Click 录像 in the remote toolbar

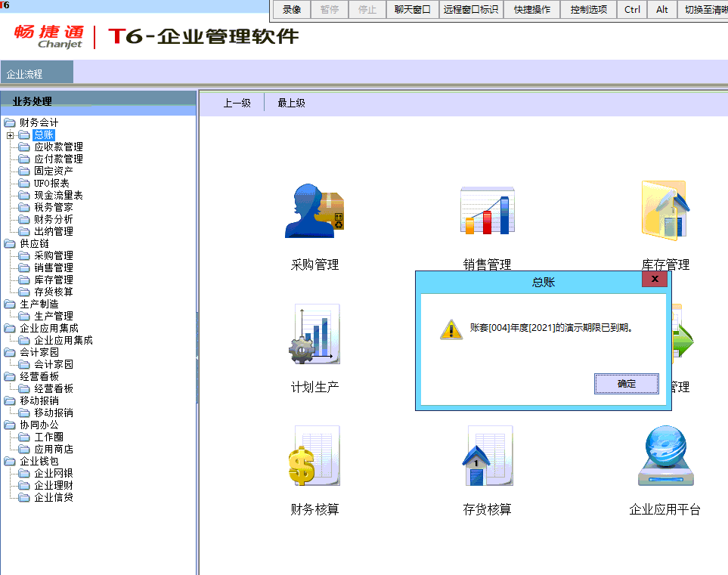tap(292, 10)
